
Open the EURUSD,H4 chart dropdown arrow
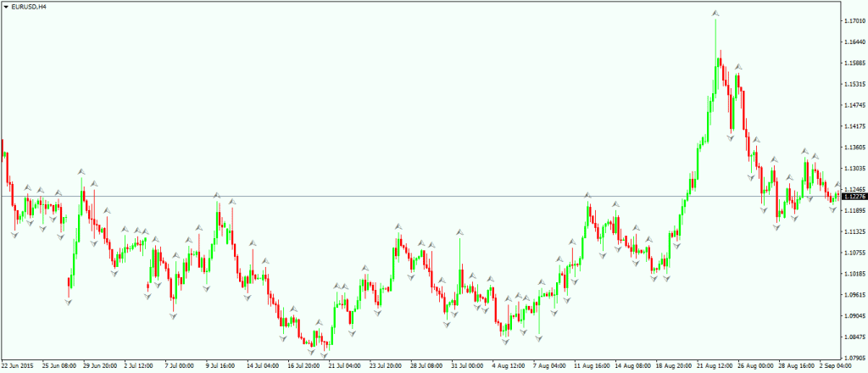[6, 7]
